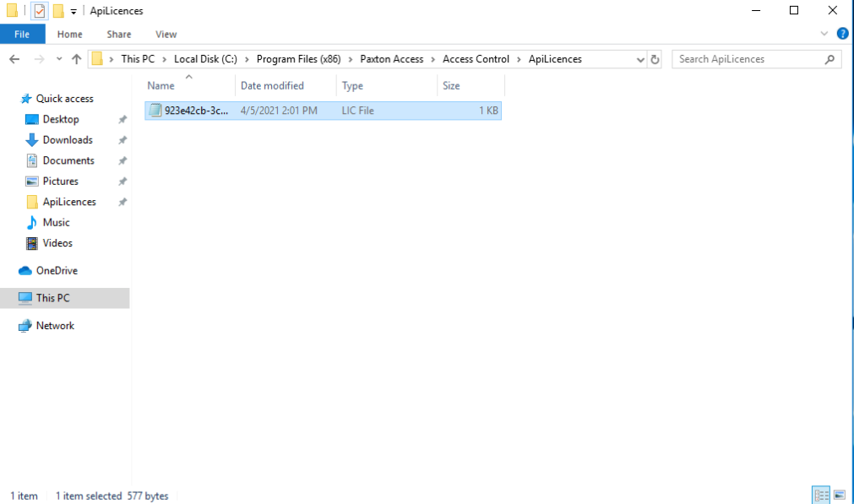Expand the quick access toolbar customization dropdown
Image resolution: width=854 pixels, height=504 pixels.
[x=73, y=11]
